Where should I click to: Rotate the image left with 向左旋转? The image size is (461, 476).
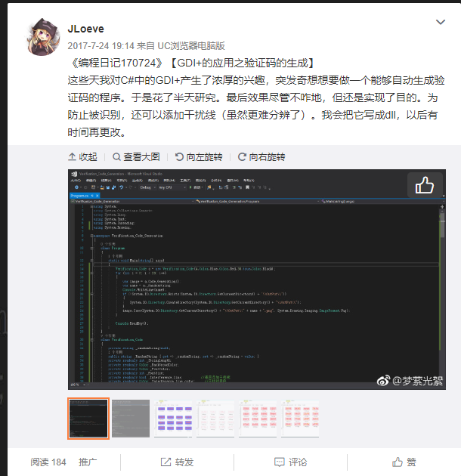pos(199,157)
